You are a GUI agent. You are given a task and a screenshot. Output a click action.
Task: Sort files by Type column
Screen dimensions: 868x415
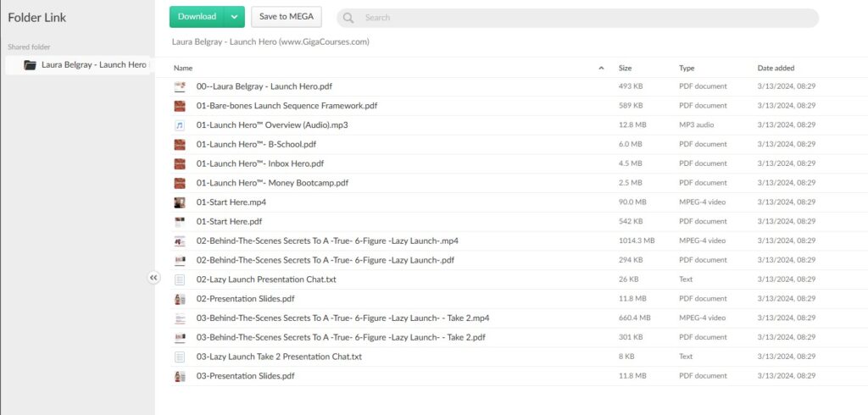pos(687,68)
